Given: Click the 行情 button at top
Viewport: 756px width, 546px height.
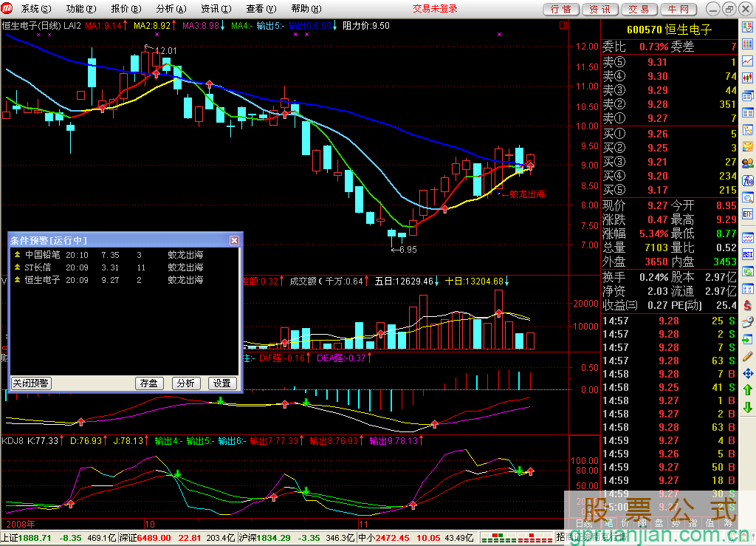Looking at the screenshot, I should pos(561,9).
